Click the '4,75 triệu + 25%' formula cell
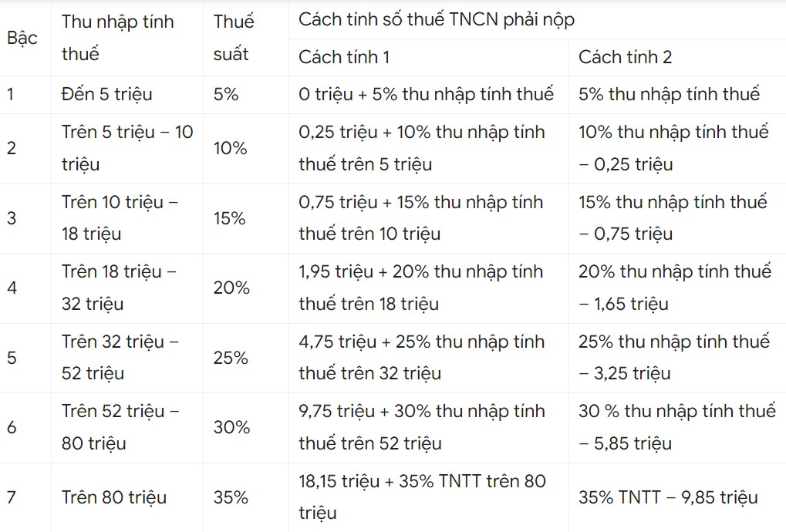The height and width of the screenshot is (532, 786). (x=421, y=358)
